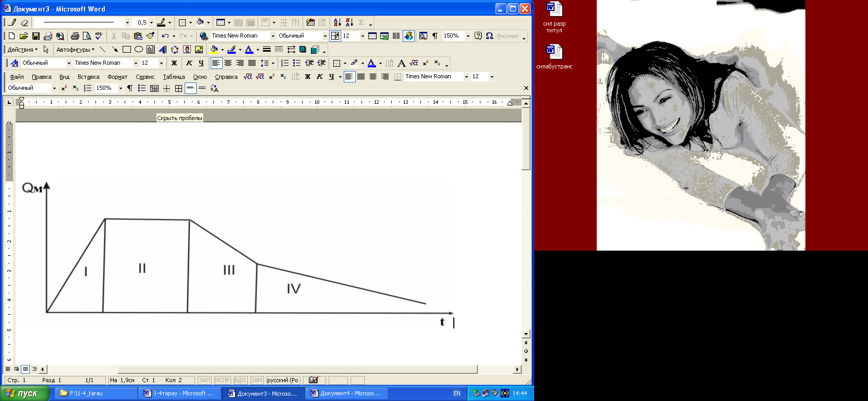Viewport: 868px width, 401px height.
Task: Open the 0,5 line weight dropdown
Action: coord(151,22)
